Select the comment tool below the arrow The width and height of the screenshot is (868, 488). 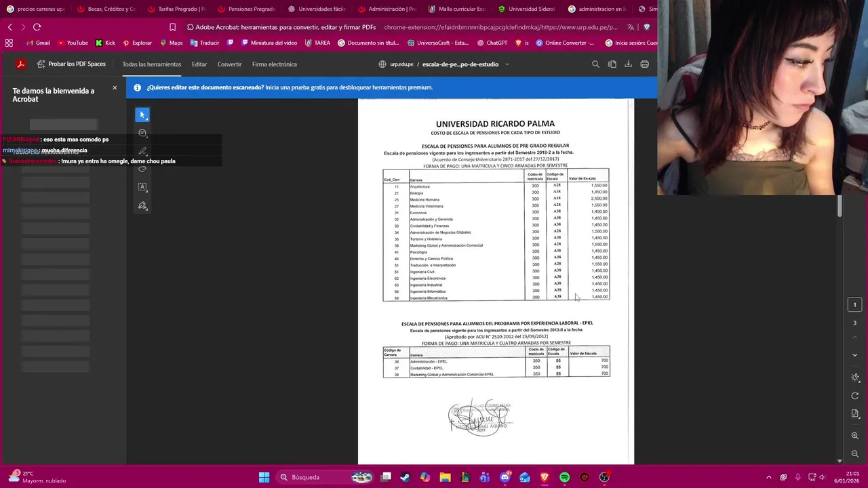point(142,134)
